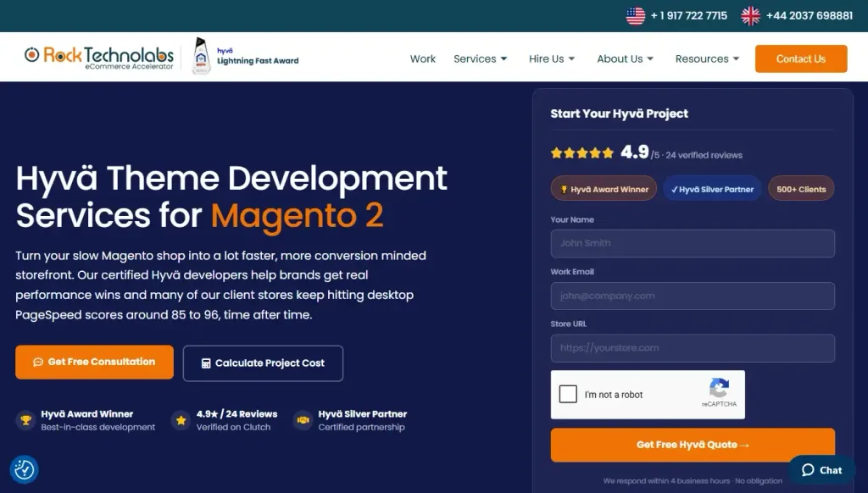Screen dimensions: 868x493
Task: Click the 'Start Your Hyvä Project' heading
Action: coord(620,114)
